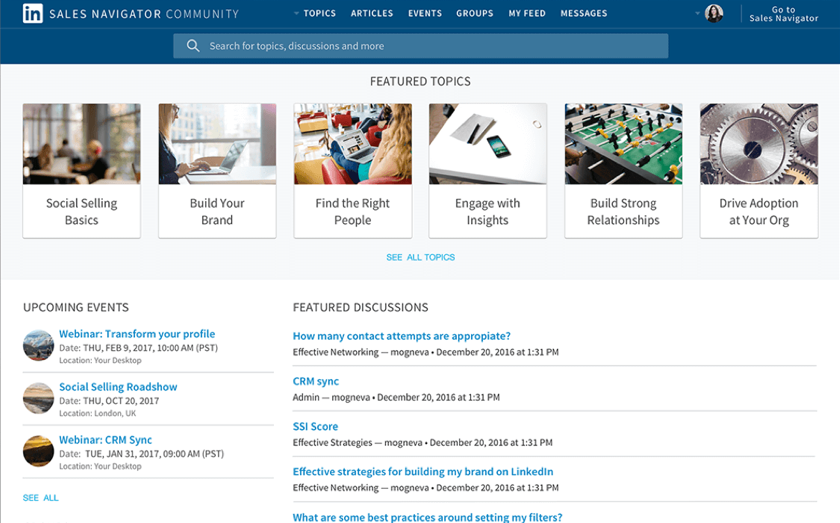840x523 pixels.
Task: Click the Build Your Brand card title
Action: coord(217,212)
